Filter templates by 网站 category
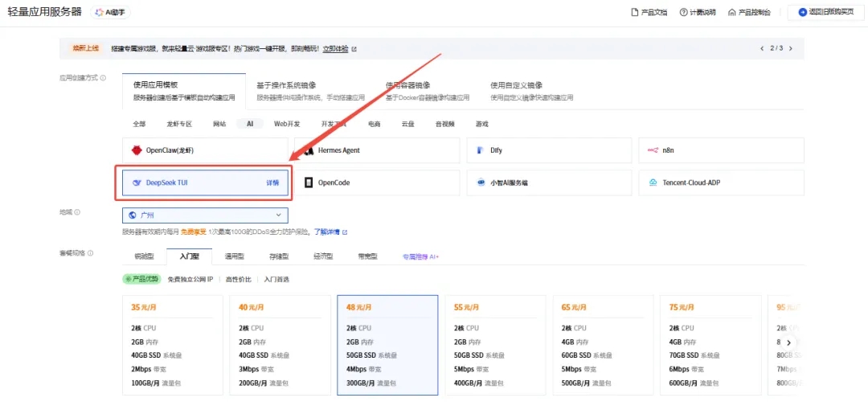Viewport: 868px width, 406px height. pos(219,124)
